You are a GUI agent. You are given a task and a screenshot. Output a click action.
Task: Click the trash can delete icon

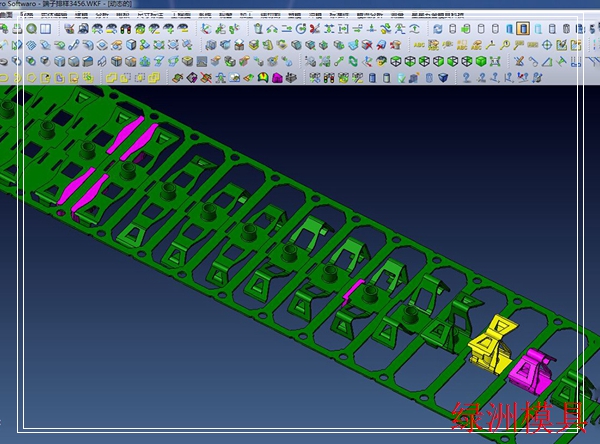pyautogui.click(x=258, y=29)
